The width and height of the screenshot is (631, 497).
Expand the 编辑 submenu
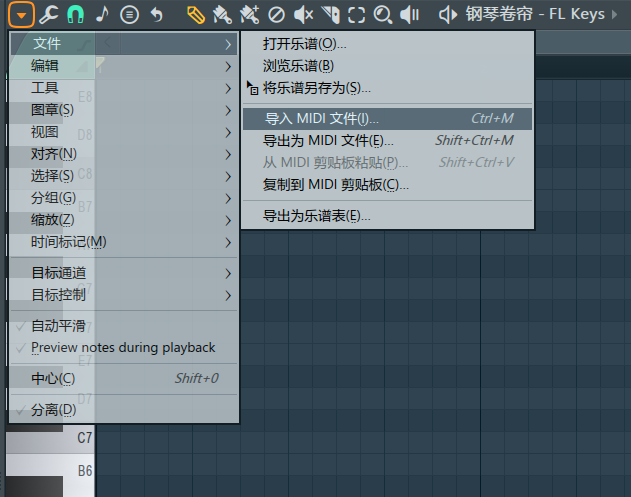(45, 65)
